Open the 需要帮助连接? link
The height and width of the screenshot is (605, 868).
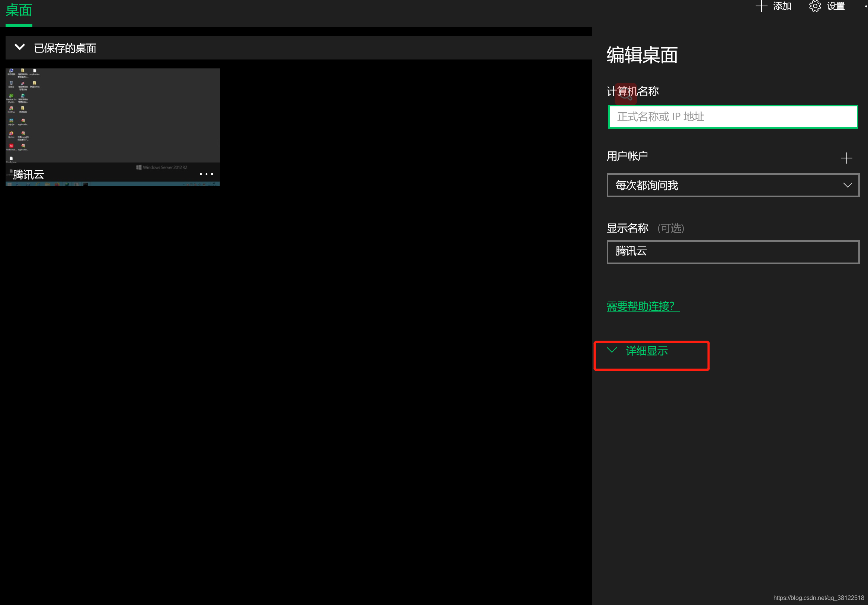[643, 306]
